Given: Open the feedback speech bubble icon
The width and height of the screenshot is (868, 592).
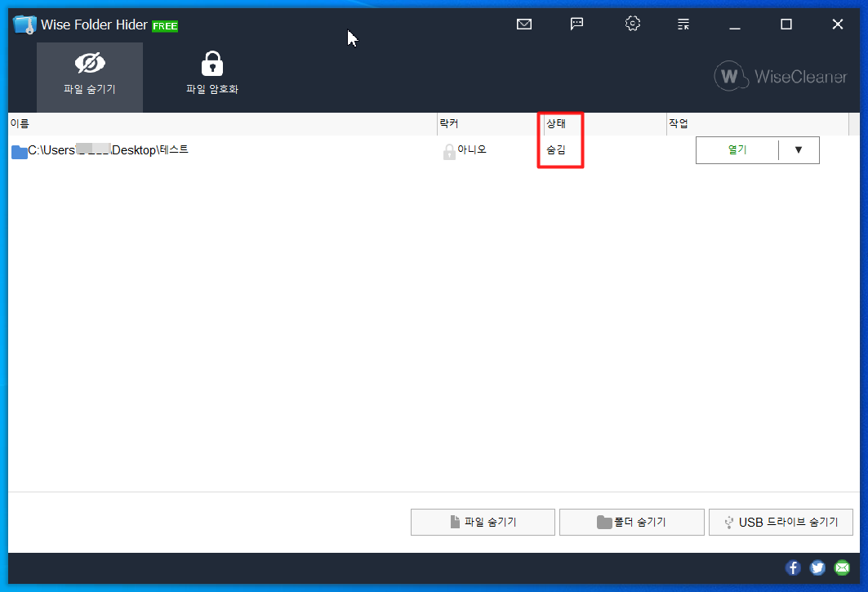Looking at the screenshot, I should (x=576, y=24).
